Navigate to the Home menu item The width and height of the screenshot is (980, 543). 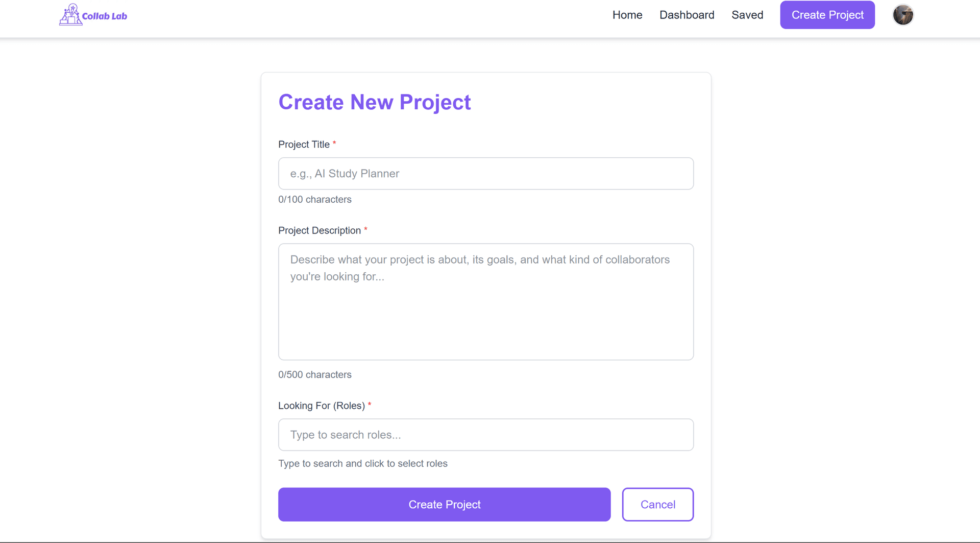click(627, 15)
